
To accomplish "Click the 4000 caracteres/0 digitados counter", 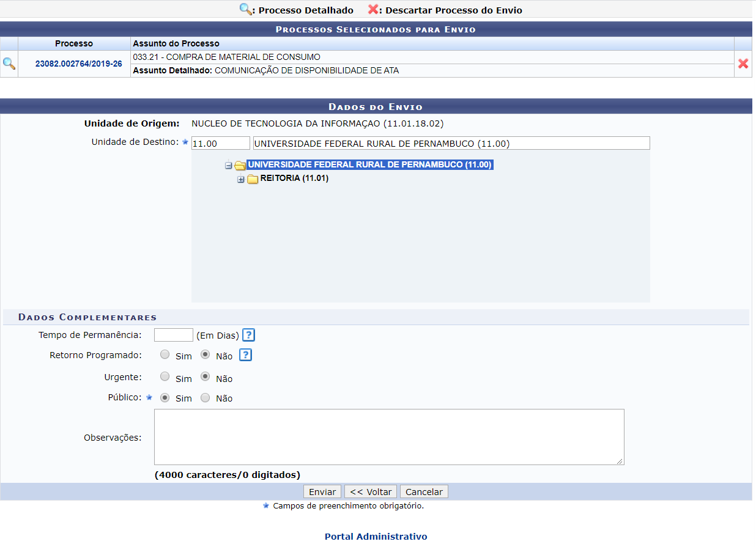I will 227,474.
